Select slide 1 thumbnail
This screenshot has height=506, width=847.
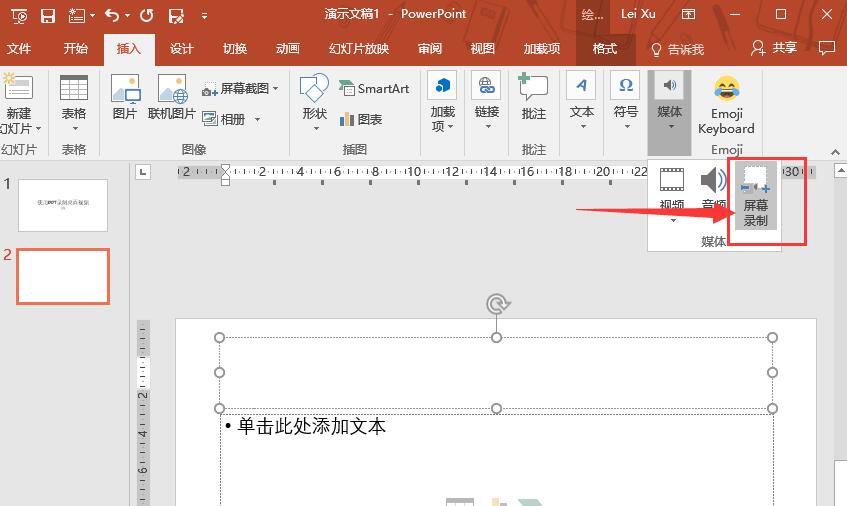coord(63,205)
